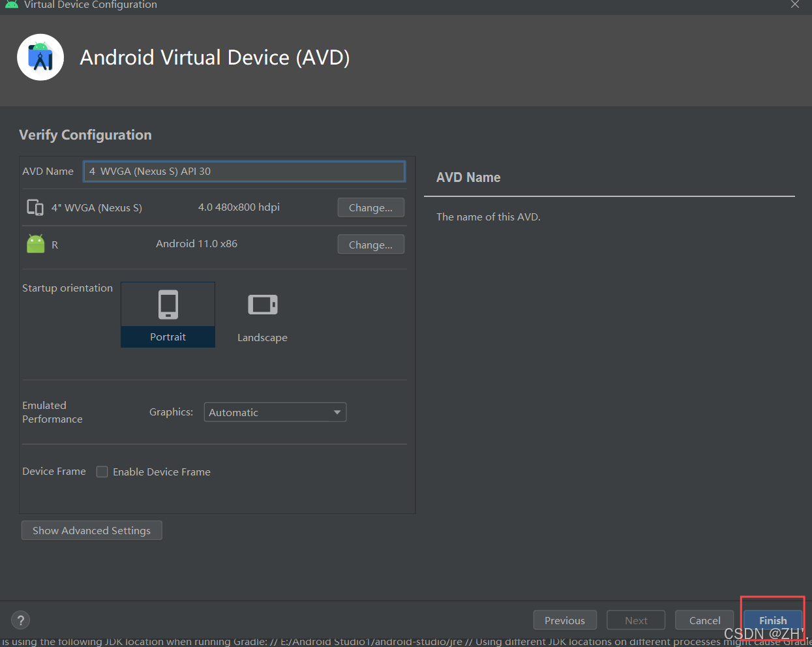This screenshot has width=812, height=647.
Task: Click the device icon beside 4" WVGA (Nexus S)
Action: coord(35,207)
